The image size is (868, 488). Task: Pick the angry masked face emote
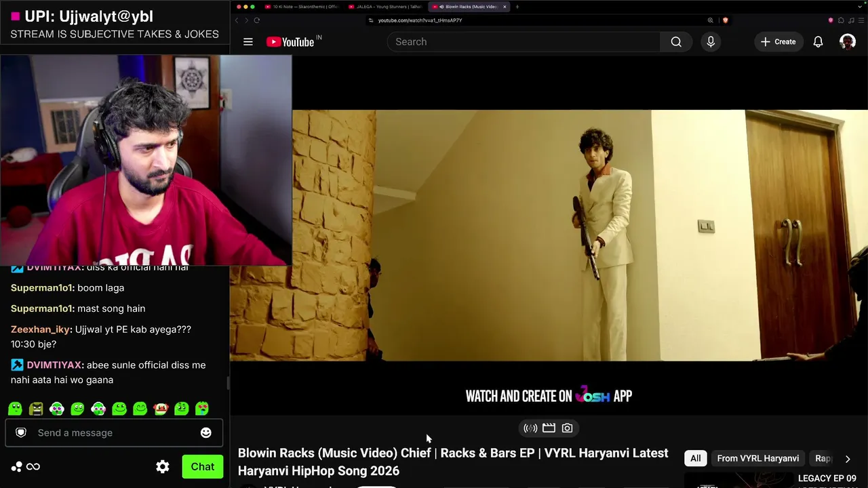tap(36, 409)
